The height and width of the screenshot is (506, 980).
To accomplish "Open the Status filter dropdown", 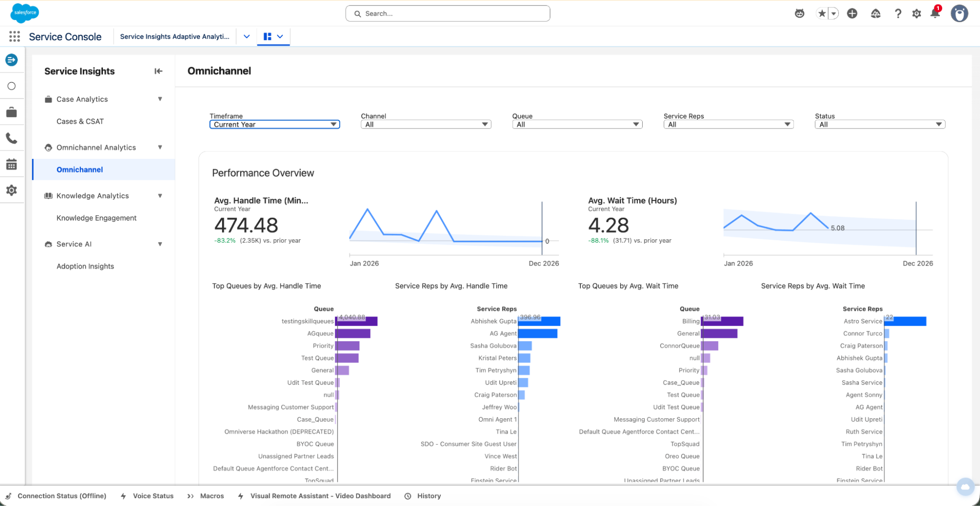I will 880,125.
